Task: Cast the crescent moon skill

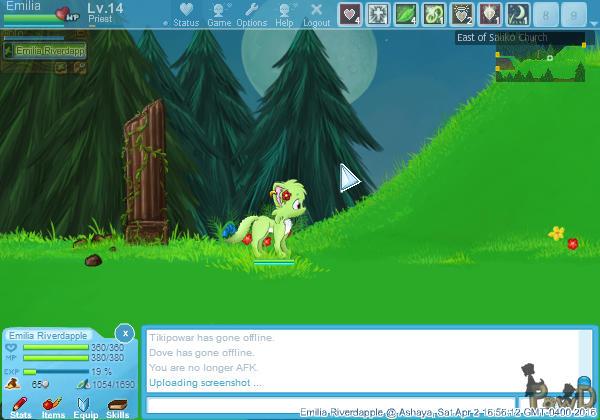Action: 519,14
